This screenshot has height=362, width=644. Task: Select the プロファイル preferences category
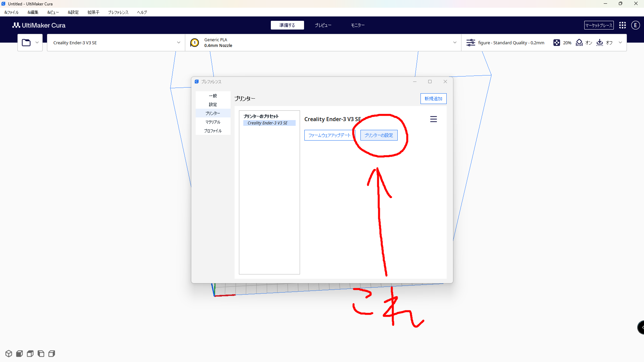[213, 131]
